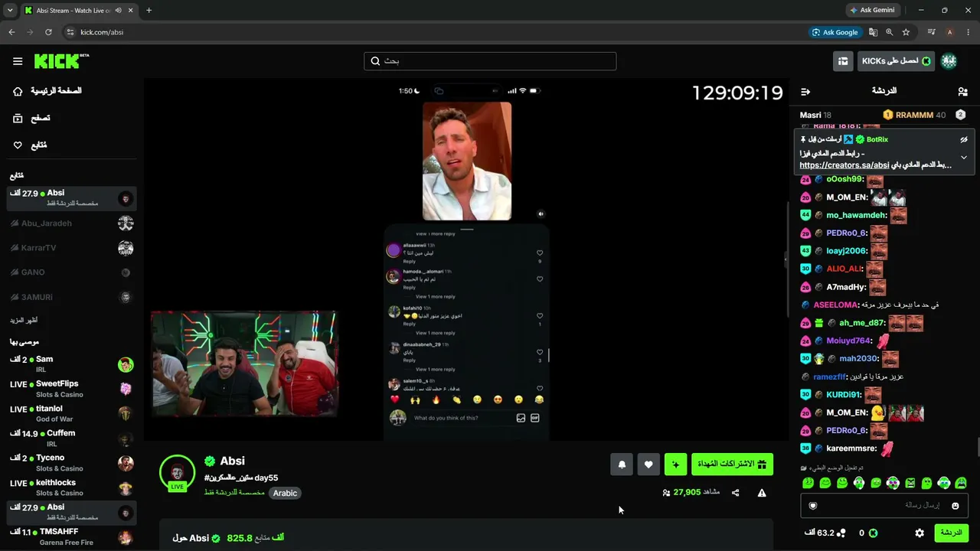Viewport: 980px width, 551px height.
Task: Click the browser back arrow
Action: click(x=11, y=32)
